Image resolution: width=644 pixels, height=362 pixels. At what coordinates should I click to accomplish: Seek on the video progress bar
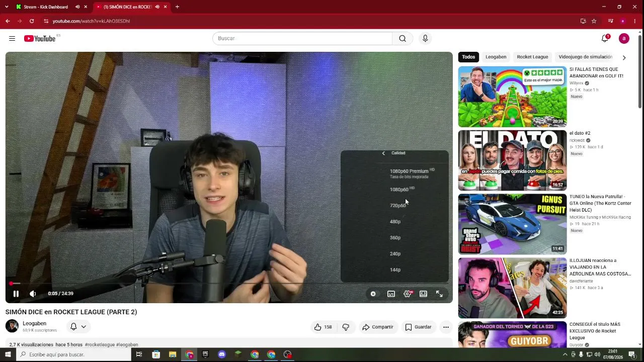[x=229, y=284]
